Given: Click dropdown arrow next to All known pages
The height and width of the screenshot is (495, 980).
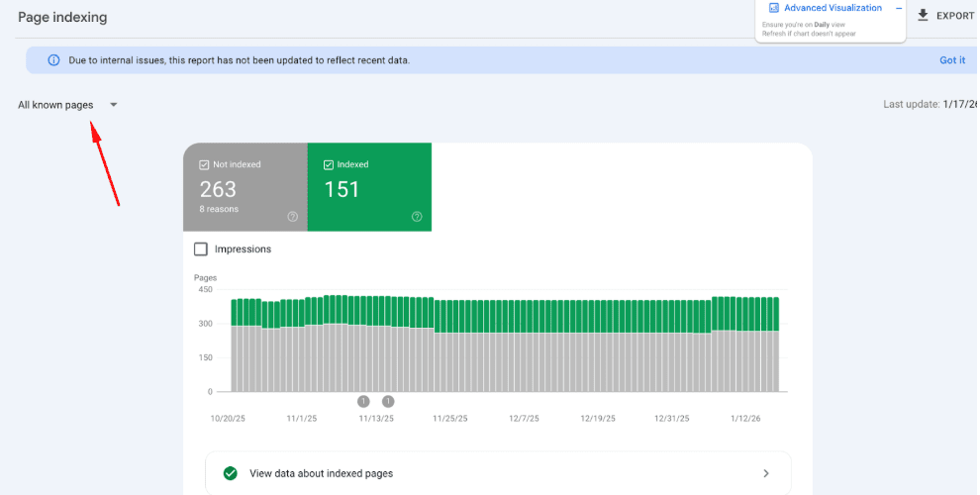Looking at the screenshot, I should [x=114, y=105].
